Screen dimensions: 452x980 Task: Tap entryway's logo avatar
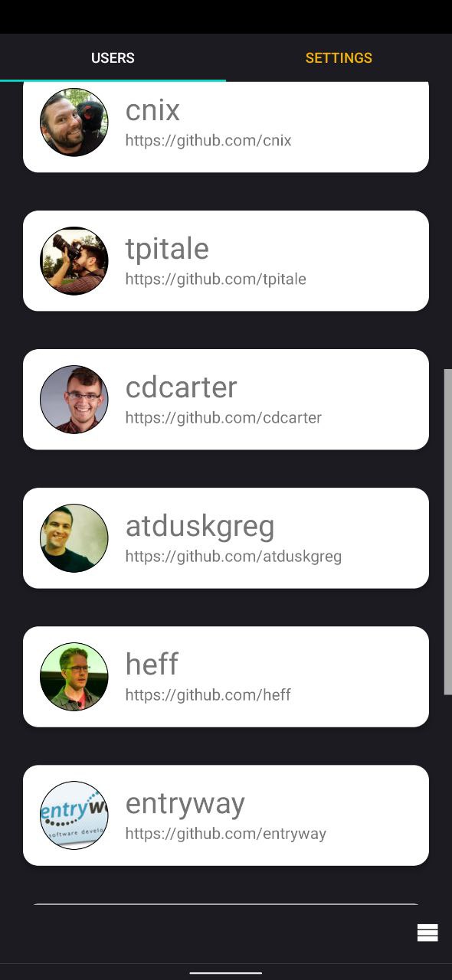tap(74, 815)
